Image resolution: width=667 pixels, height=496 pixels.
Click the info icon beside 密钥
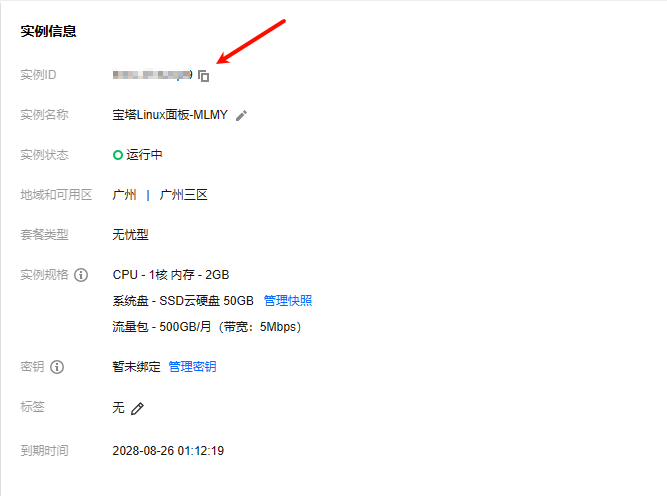tap(57, 367)
